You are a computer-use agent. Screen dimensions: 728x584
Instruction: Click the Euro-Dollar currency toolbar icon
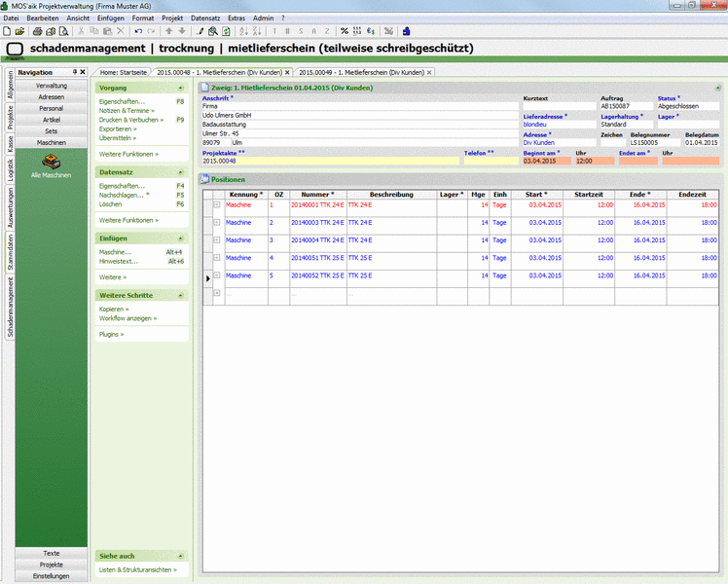pyautogui.click(x=371, y=31)
